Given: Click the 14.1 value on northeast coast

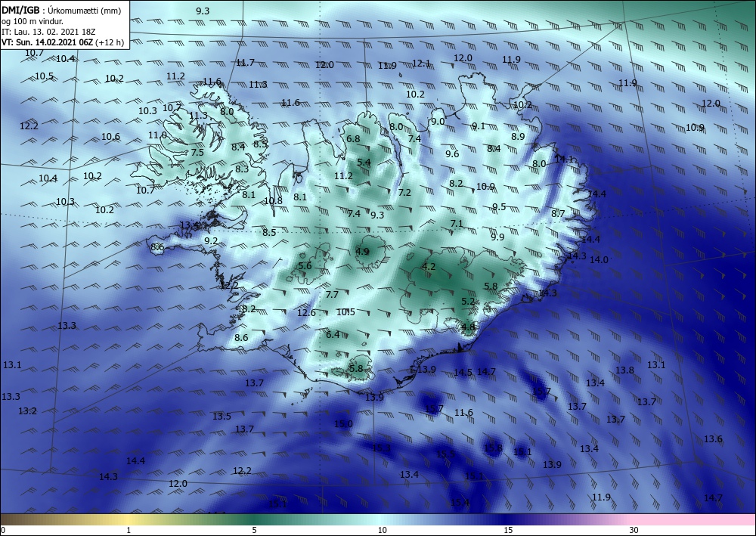Looking at the screenshot, I should [564, 159].
